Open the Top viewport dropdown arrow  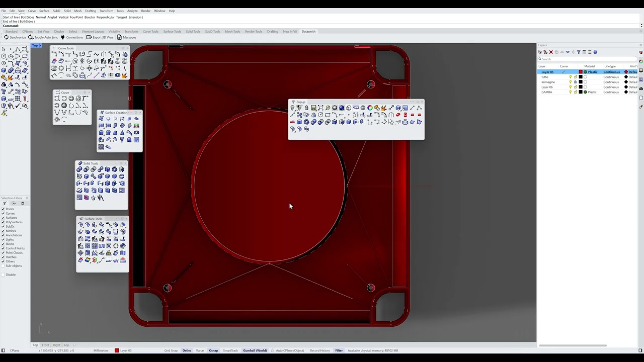coord(41,46)
